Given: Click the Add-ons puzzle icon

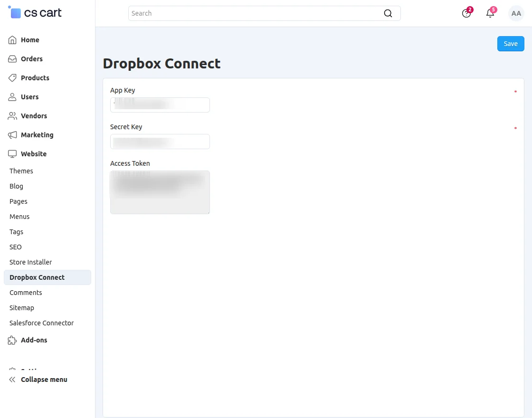Looking at the screenshot, I should pyautogui.click(x=12, y=340).
